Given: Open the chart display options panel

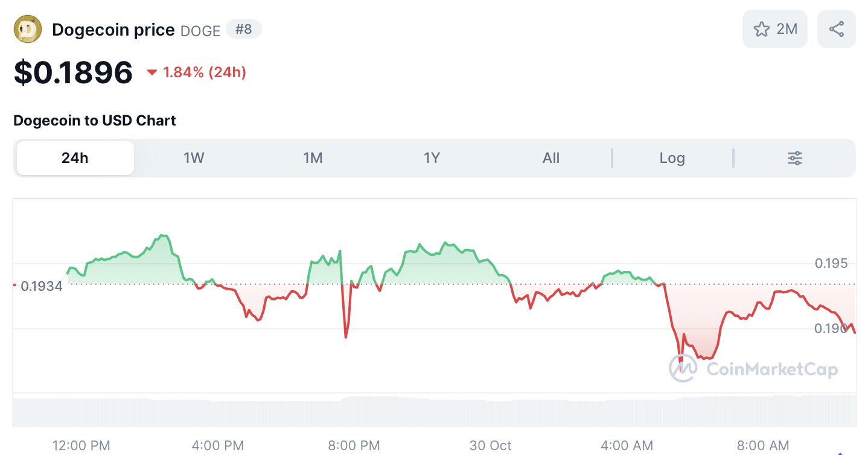Looking at the screenshot, I should click(x=794, y=157).
